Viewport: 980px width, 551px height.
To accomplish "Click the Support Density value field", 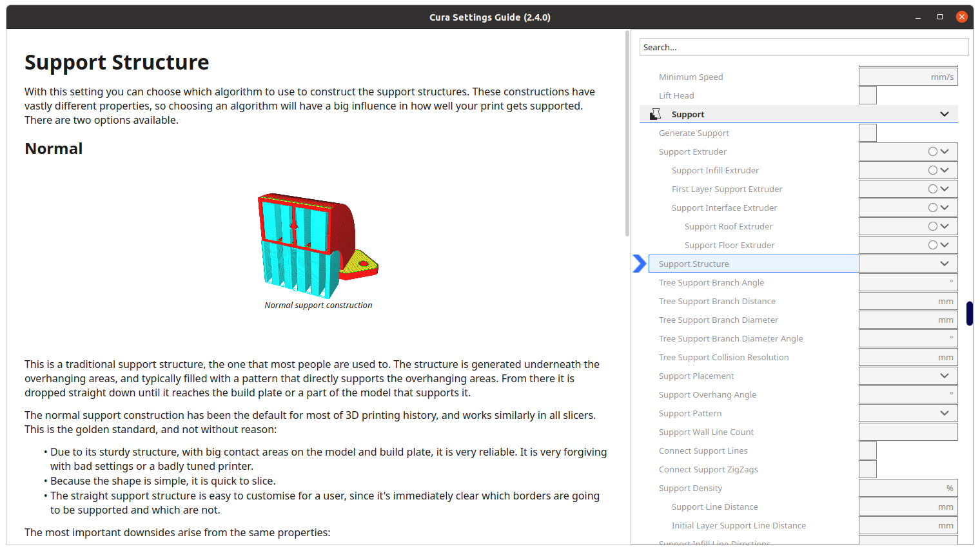I will (x=908, y=488).
